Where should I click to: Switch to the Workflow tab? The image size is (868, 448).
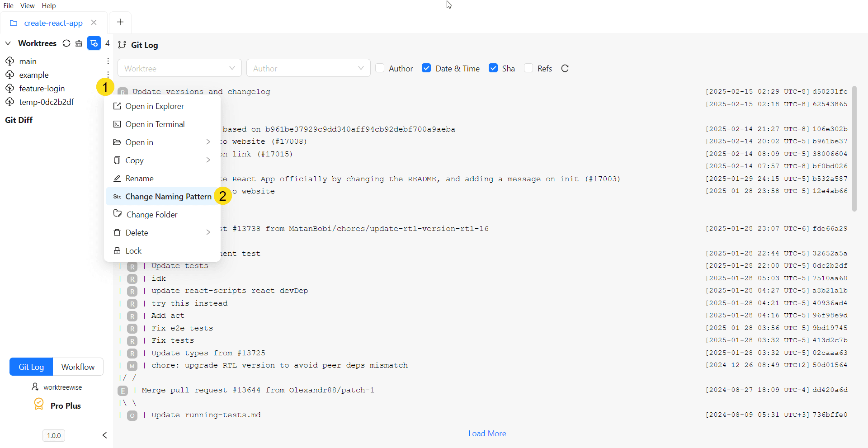78,367
